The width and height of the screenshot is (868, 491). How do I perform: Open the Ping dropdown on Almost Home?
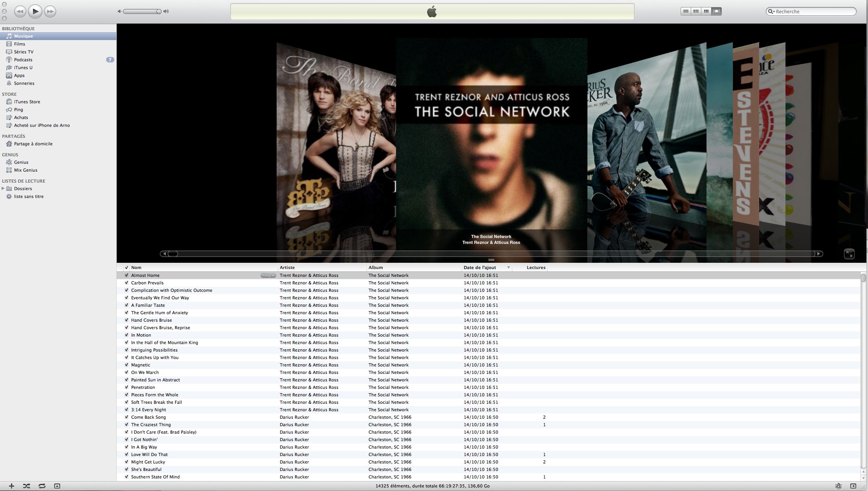(268, 275)
